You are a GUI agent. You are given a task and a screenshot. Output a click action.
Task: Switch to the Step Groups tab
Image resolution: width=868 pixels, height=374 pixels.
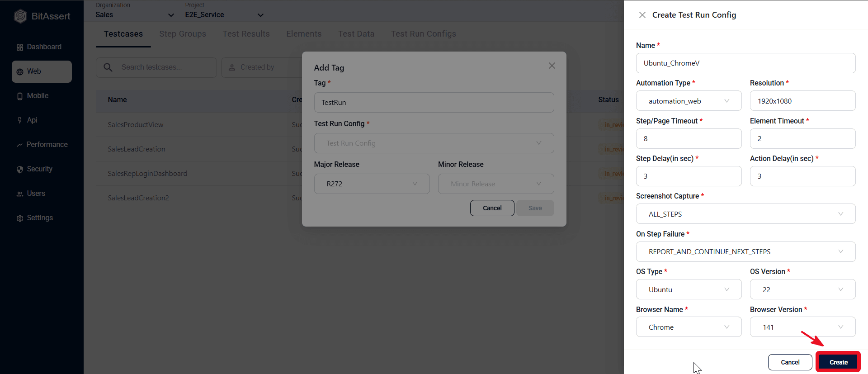coord(183,34)
